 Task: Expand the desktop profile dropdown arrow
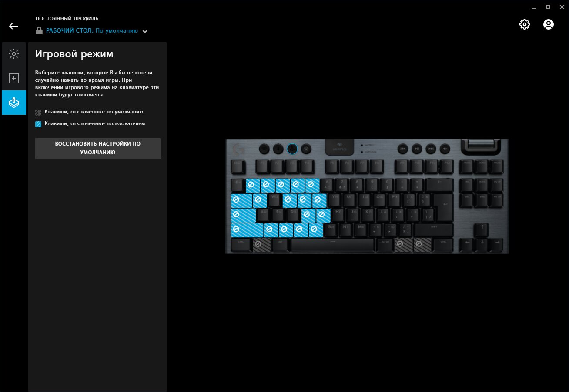pyautogui.click(x=145, y=31)
